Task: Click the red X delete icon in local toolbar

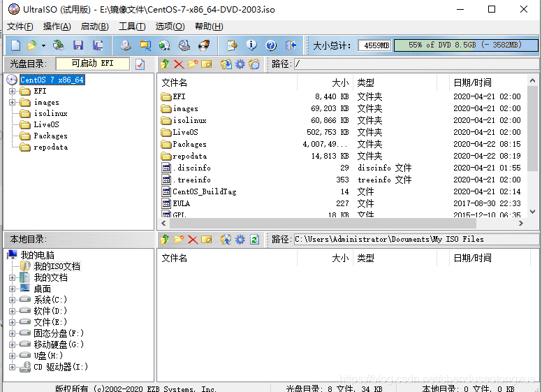Action: tap(193, 240)
